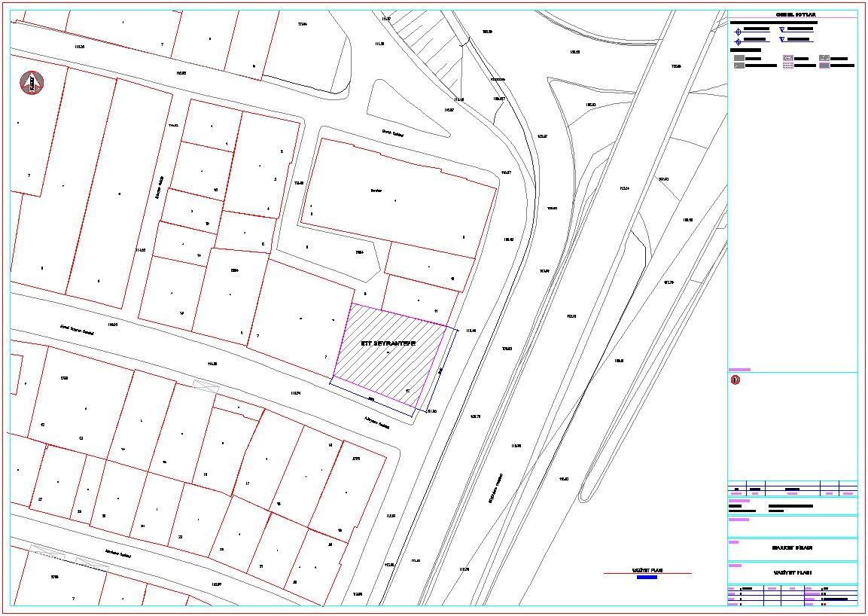Click the blue dimension line below the hatched parcel
868x616 pixels.
point(371,399)
